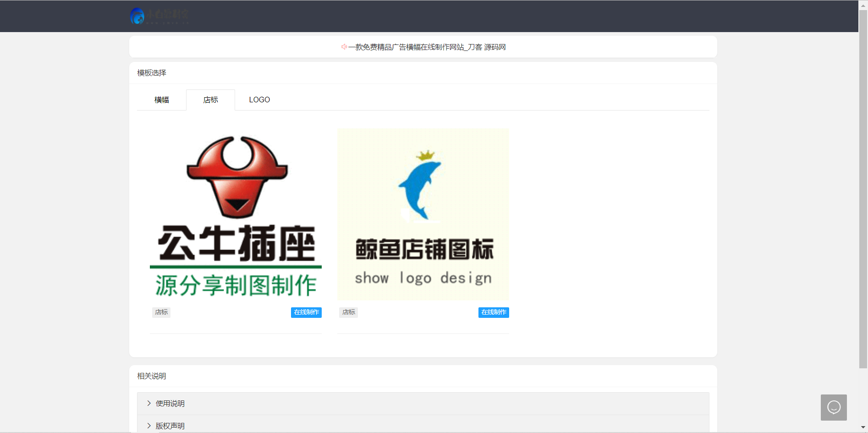
Task: Click the speaker icon beside the announcement
Action: tap(343, 47)
